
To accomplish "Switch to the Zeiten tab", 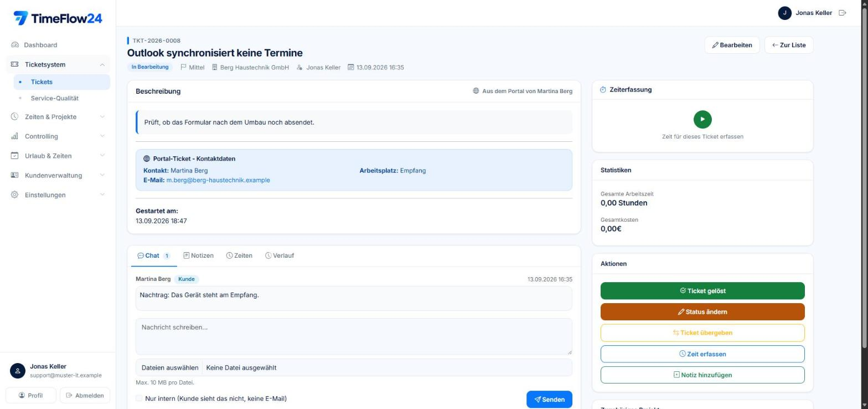I will pos(239,255).
